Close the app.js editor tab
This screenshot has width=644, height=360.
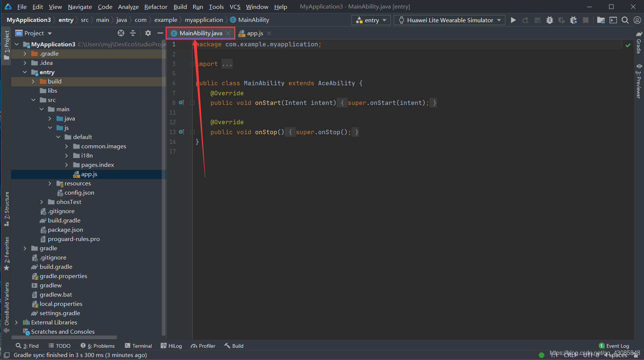(x=269, y=33)
